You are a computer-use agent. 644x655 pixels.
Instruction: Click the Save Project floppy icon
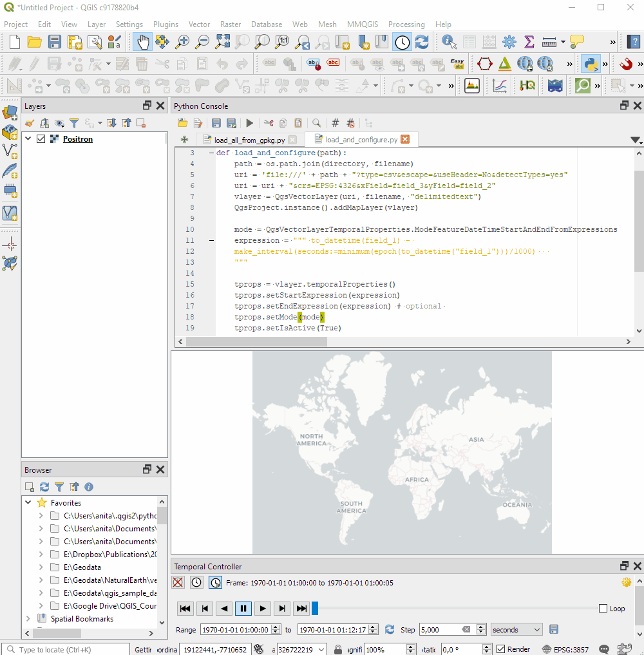(55, 43)
